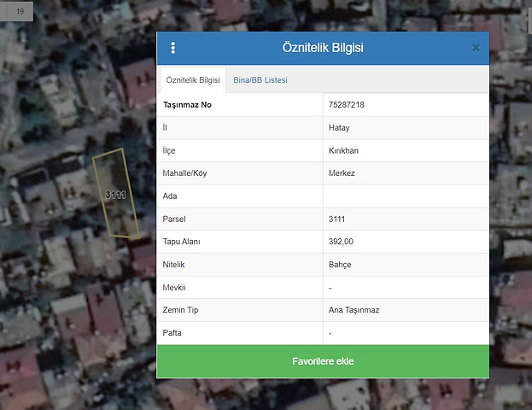Click the 3111 parcel label on map
Screen dimensions: 532x410
tap(115, 195)
